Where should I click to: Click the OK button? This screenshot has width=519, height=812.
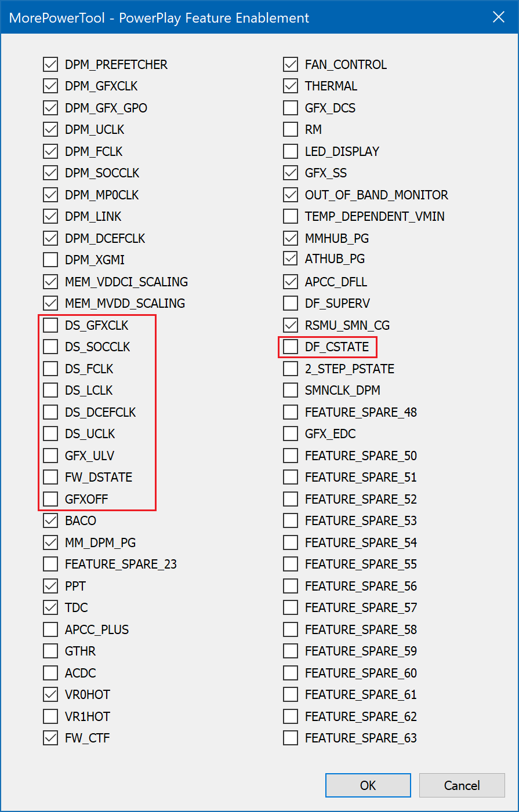tap(368, 785)
